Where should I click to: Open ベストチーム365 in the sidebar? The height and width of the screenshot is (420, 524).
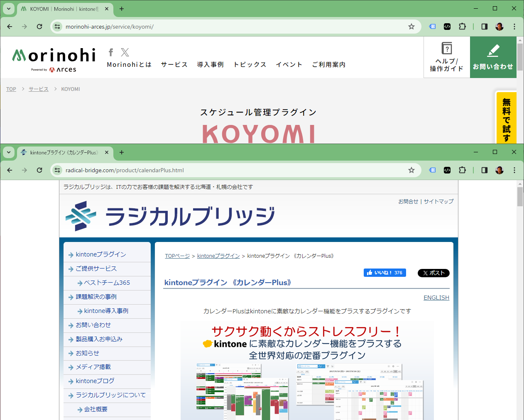107,283
